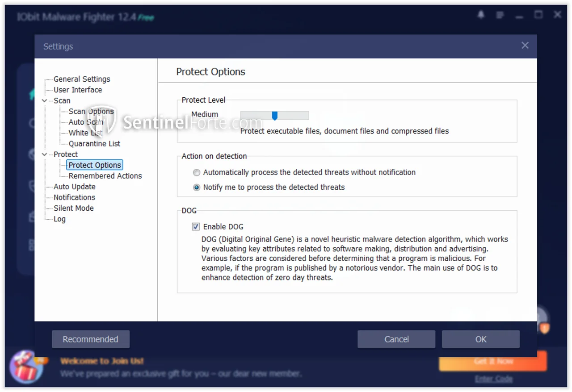Click Enter Code link in main window
The width and height of the screenshot is (572, 392).
[x=494, y=379]
